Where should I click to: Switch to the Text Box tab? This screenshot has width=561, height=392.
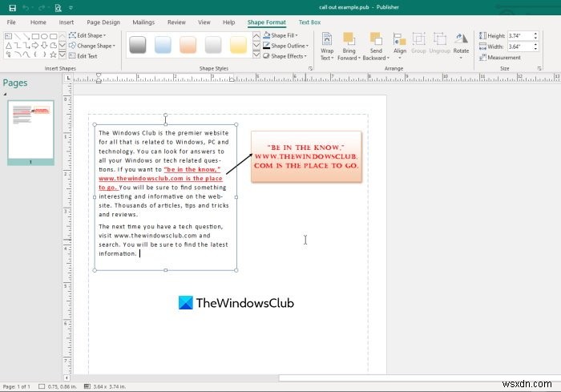[x=310, y=22]
